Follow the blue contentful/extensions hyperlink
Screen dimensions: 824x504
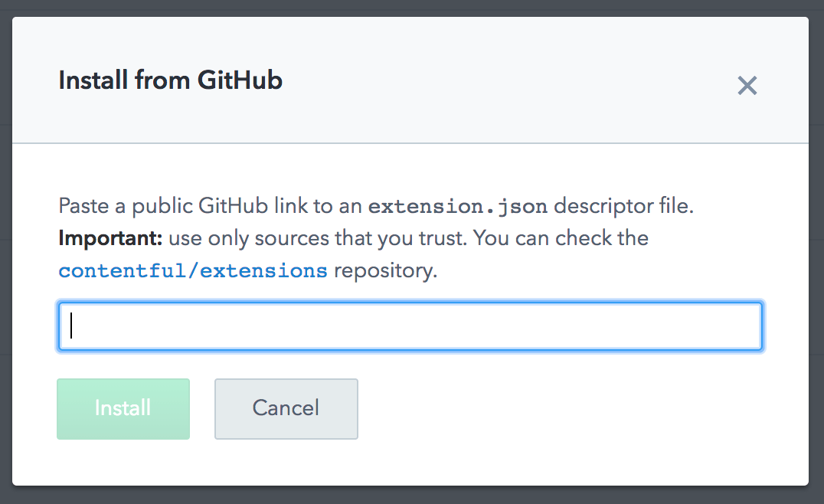192,270
